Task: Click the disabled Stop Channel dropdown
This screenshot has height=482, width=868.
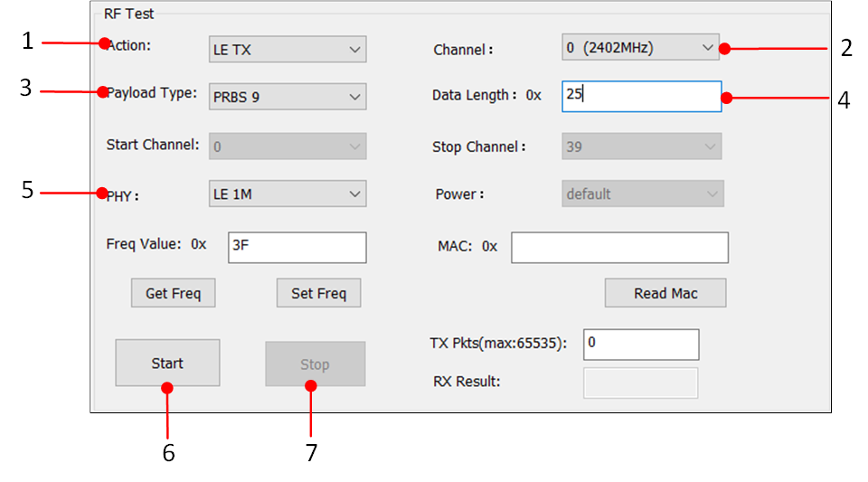Action: coord(641,146)
